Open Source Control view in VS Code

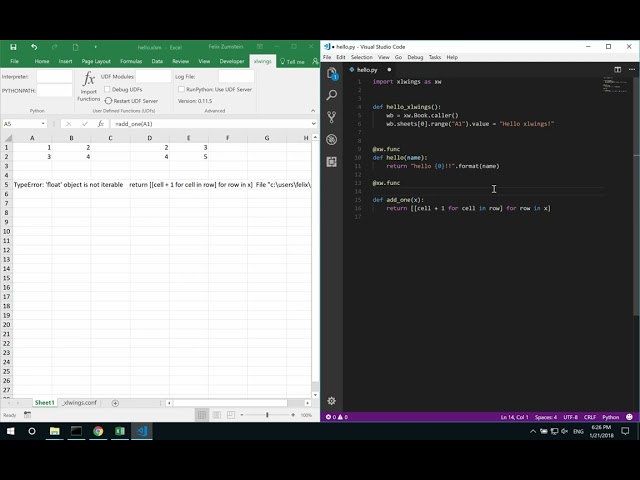point(332,117)
